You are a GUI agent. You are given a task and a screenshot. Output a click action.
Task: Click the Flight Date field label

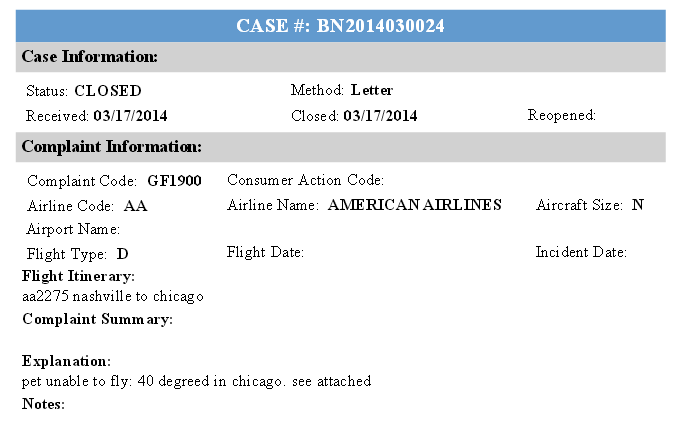pyautogui.click(x=265, y=252)
